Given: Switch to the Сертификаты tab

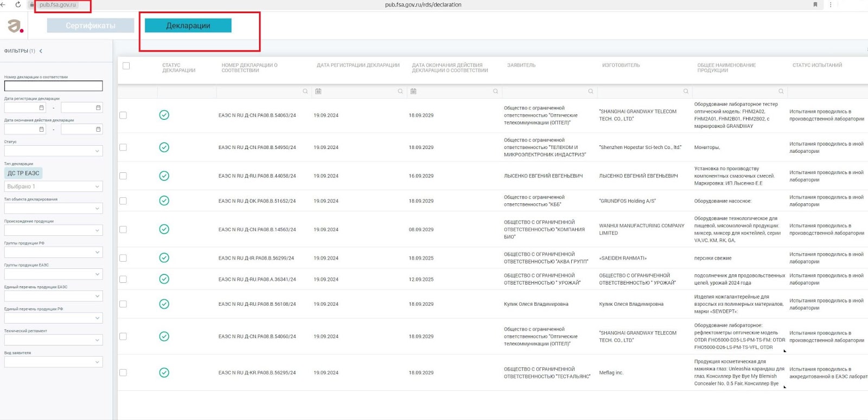Looking at the screenshot, I should coord(91,25).
